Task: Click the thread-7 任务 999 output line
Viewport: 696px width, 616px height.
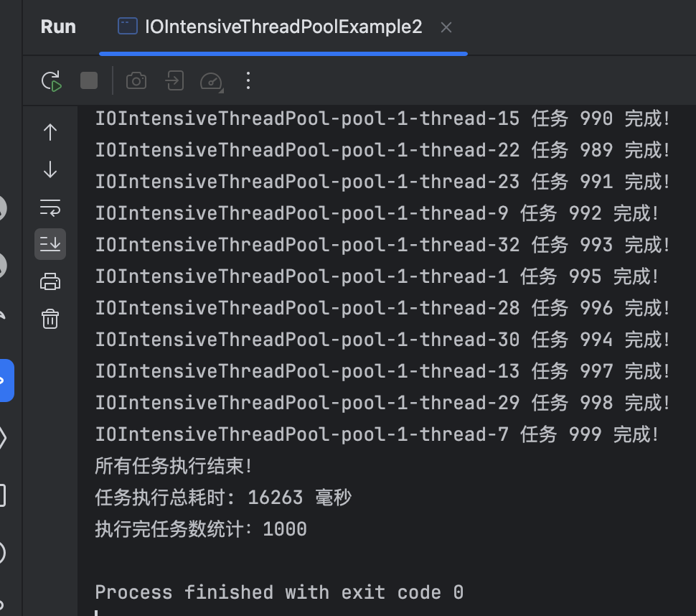Action: pos(377,435)
